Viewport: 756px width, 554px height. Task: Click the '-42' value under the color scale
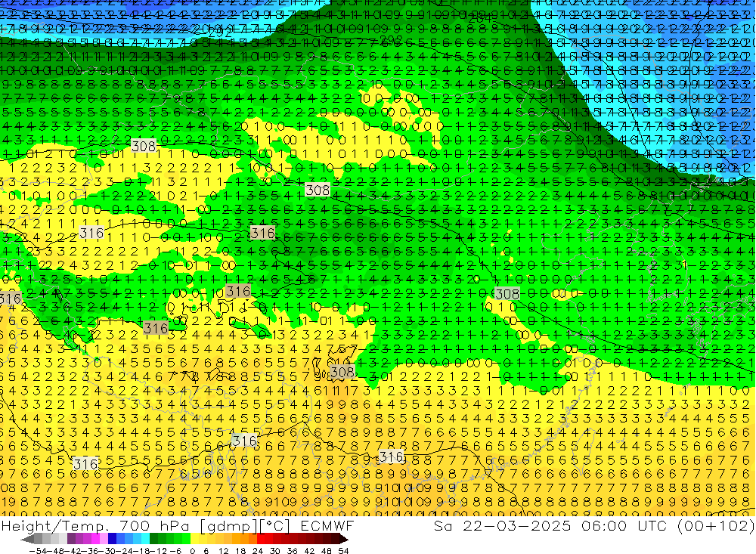pyautogui.click(x=73, y=551)
